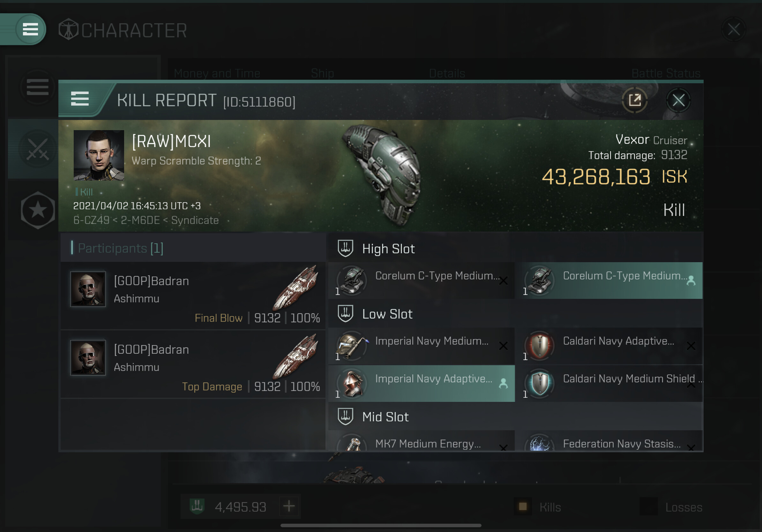Select the Imperial Navy Medium low slot module
Screen dimensions: 762x532
(x=422, y=346)
